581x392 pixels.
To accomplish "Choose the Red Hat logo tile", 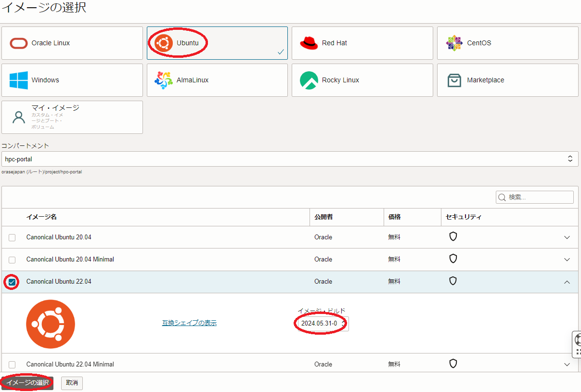I will [x=362, y=43].
